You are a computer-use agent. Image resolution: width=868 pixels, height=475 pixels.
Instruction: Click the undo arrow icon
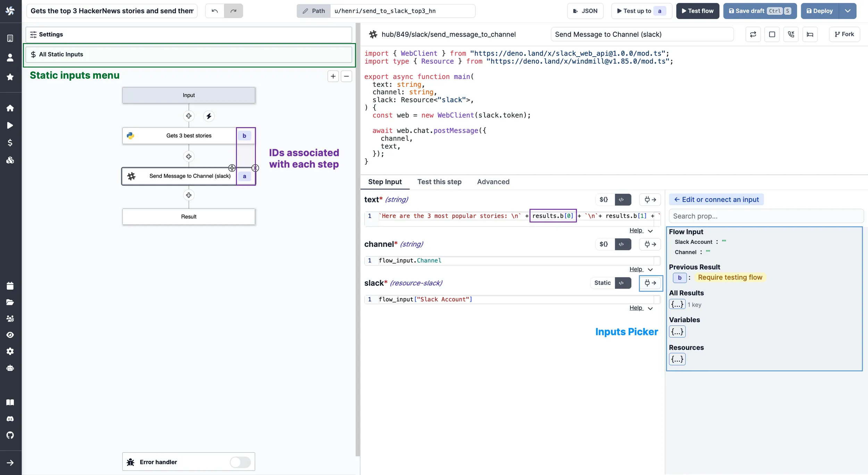click(x=215, y=11)
